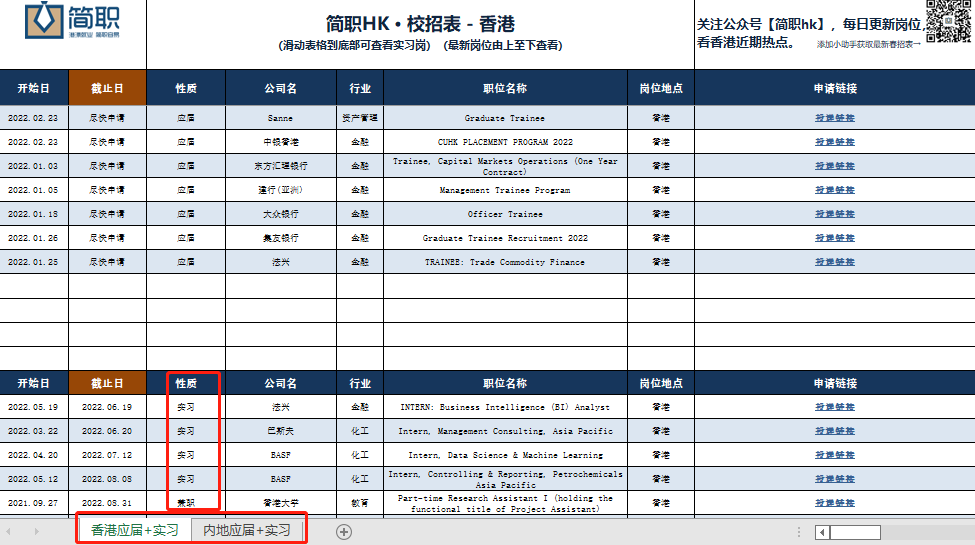
Task: Select the Graduate Trainee Recruitment 2022 cell
Action: click(505, 238)
